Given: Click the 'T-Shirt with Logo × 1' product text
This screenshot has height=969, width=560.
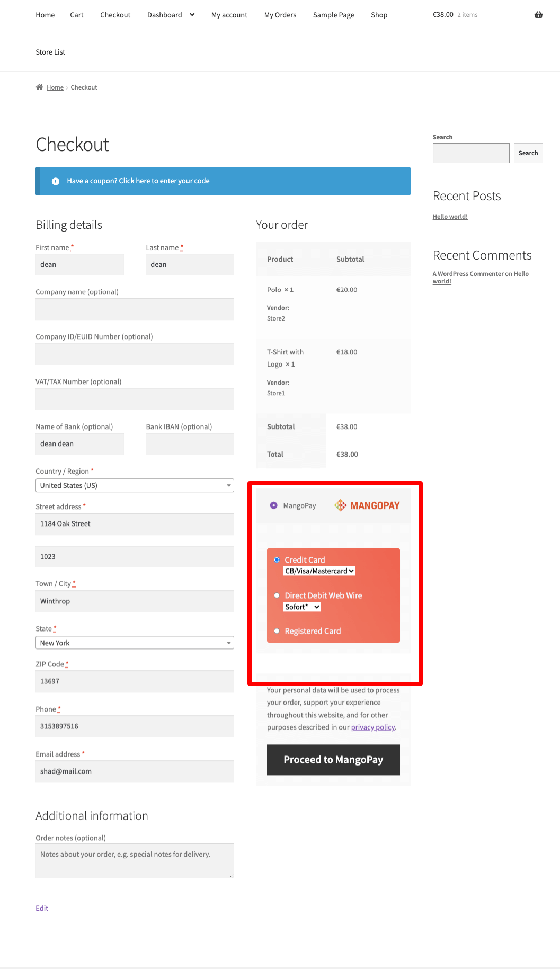Looking at the screenshot, I should tap(286, 358).
